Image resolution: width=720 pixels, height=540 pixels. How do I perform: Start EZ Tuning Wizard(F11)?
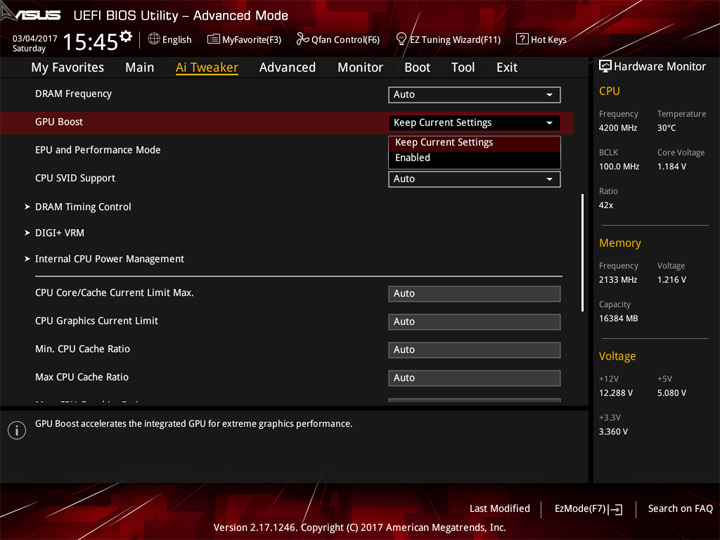tap(448, 39)
